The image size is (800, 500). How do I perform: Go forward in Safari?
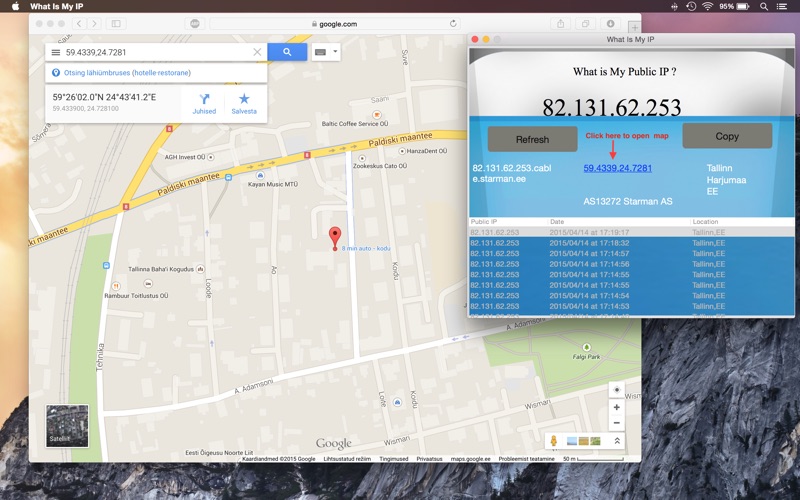[x=94, y=23]
